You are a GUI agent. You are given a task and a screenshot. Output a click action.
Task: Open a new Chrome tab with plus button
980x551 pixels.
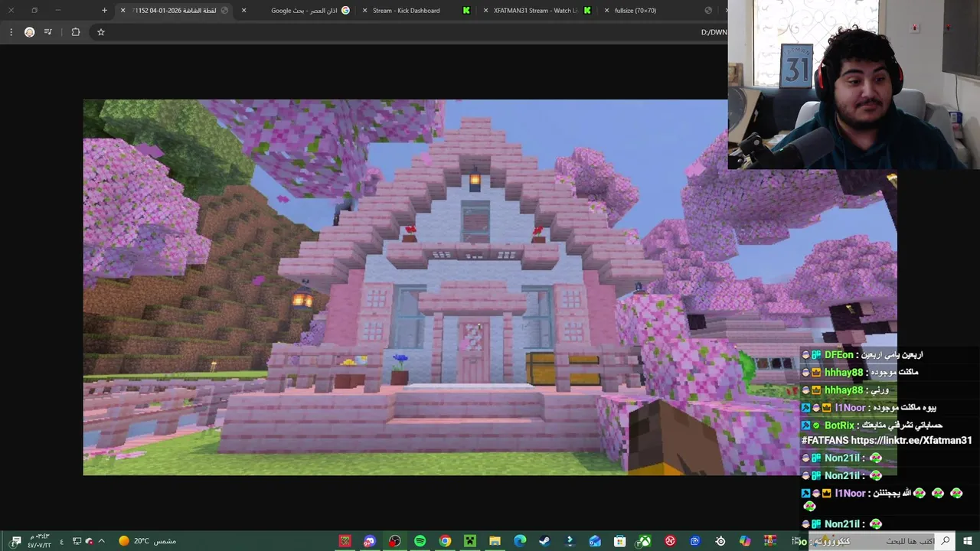click(104, 11)
